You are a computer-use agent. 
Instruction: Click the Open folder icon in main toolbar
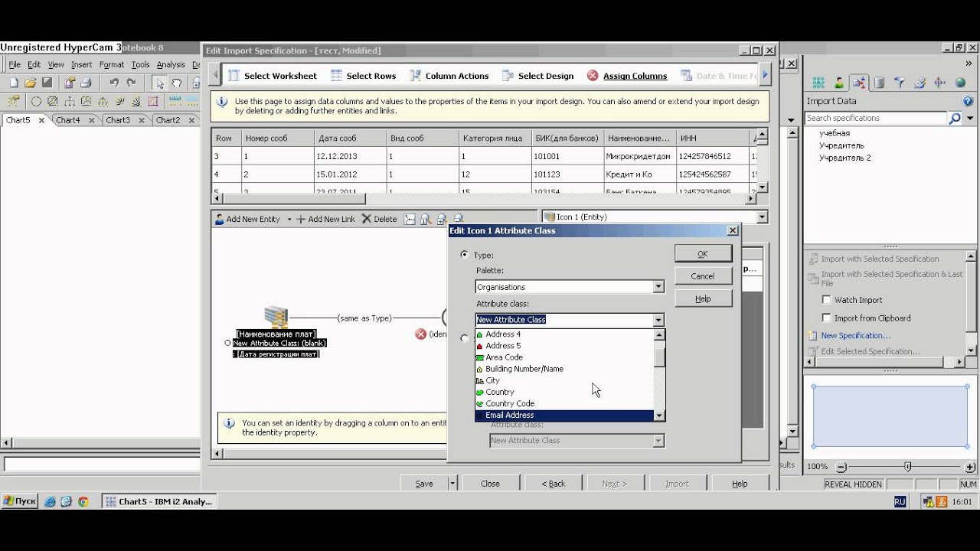(31, 83)
